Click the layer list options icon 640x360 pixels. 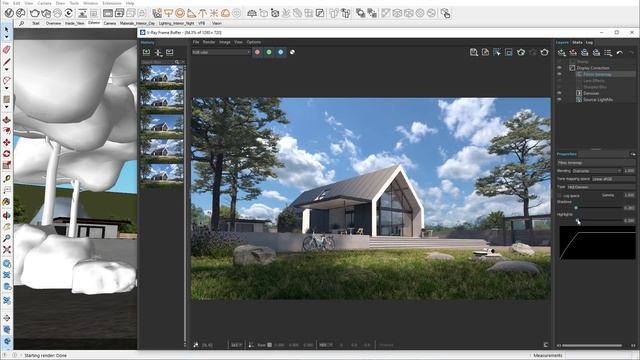point(608,52)
